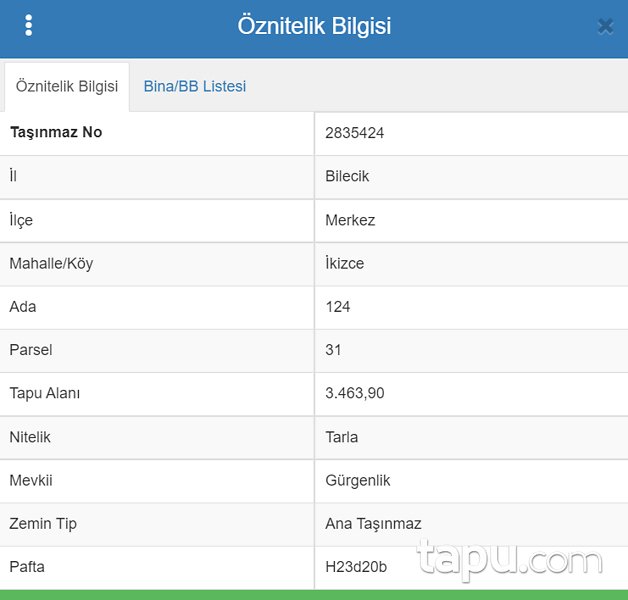Image resolution: width=628 pixels, height=600 pixels.
Task: Select the Nitelik value Tarla
Action: [342, 437]
